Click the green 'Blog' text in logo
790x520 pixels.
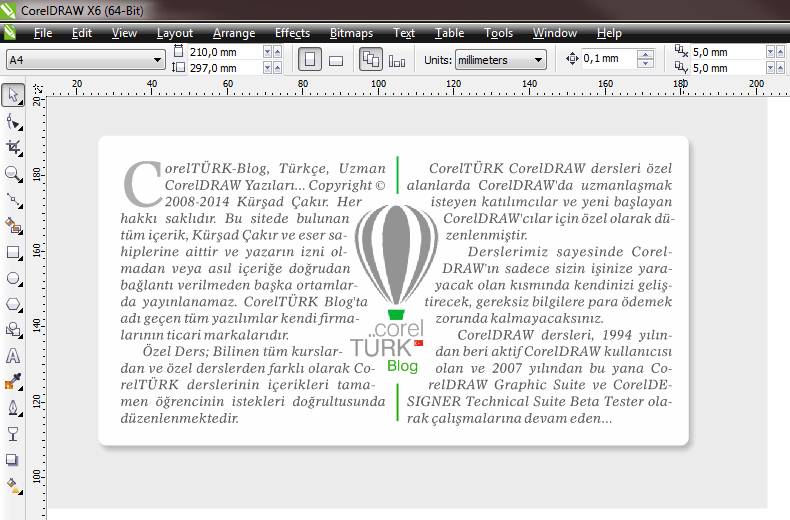pyautogui.click(x=402, y=366)
